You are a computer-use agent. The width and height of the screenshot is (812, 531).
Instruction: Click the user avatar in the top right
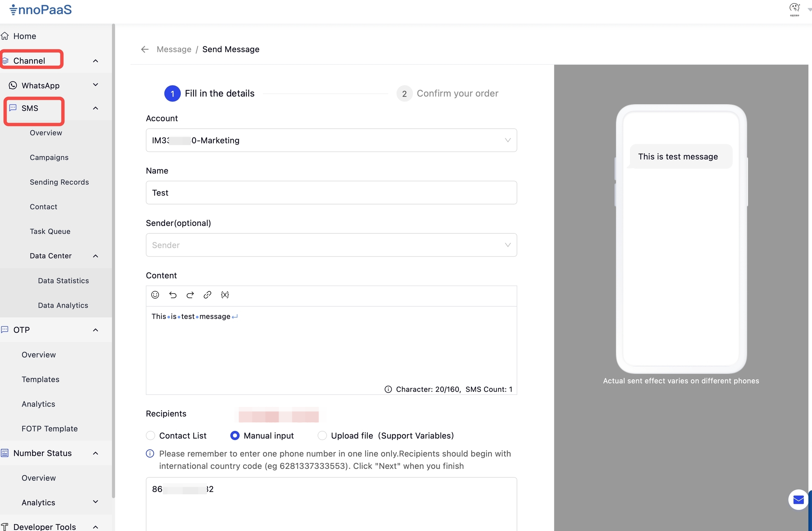click(794, 8)
